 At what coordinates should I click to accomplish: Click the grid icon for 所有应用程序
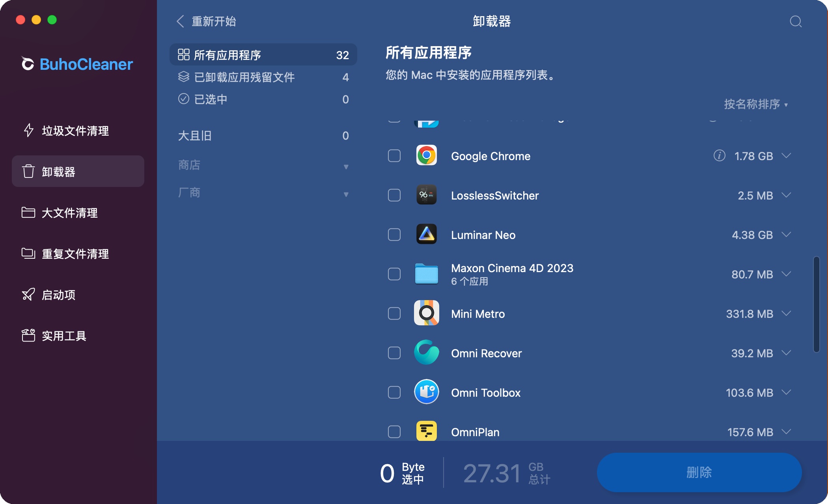click(183, 55)
